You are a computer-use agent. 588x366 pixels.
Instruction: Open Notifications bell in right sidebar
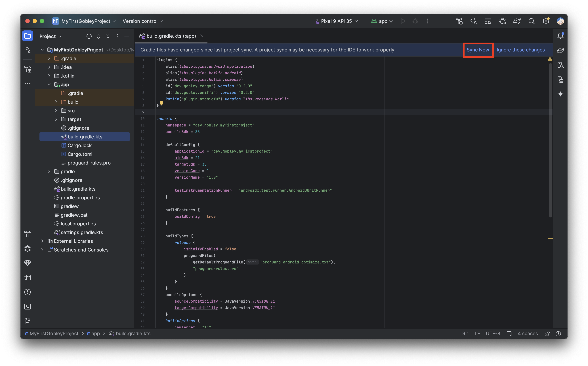pos(560,36)
